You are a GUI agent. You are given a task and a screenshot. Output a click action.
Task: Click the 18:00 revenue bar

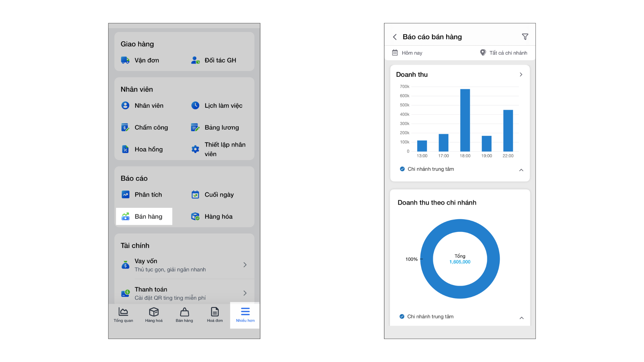(465, 120)
